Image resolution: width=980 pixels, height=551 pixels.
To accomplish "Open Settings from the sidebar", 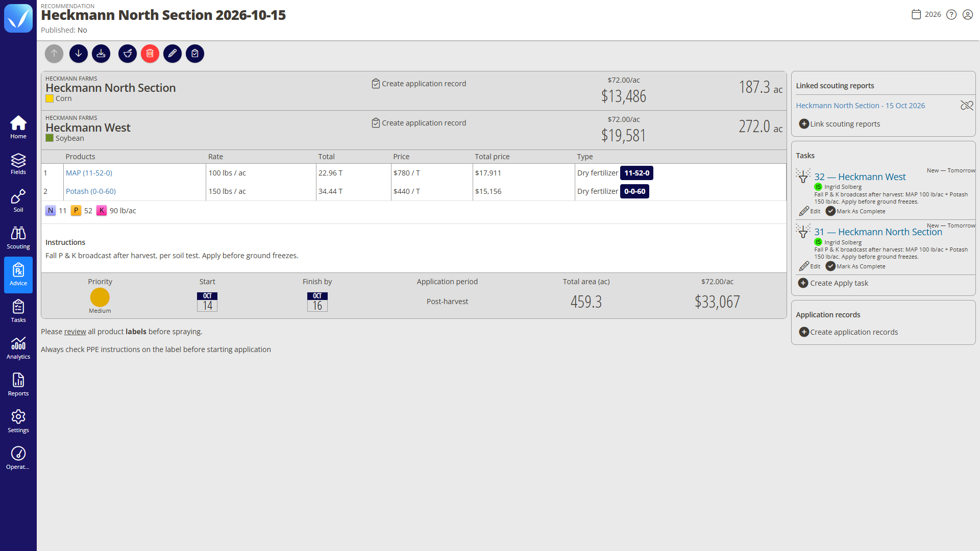I will [x=18, y=421].
